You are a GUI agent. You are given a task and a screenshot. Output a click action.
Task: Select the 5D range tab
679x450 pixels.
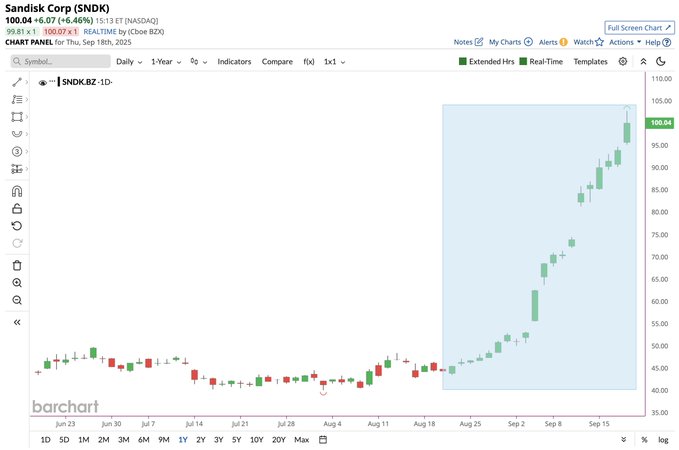64,440
